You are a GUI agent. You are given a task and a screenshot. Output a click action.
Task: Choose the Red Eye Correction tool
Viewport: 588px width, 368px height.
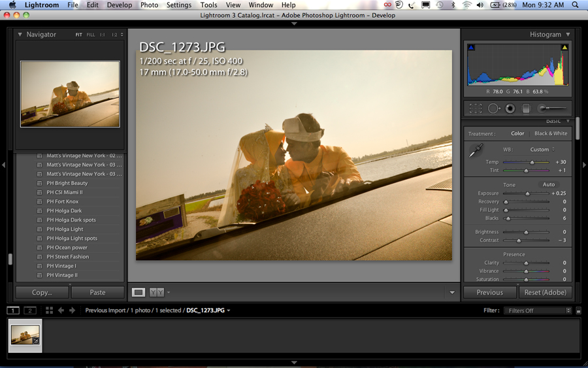pos(510,109)
